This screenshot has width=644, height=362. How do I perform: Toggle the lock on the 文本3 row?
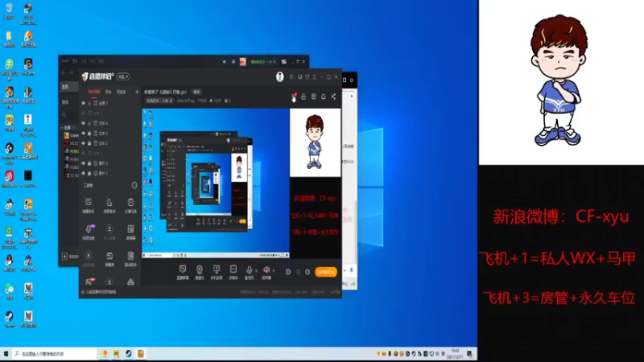pos(89,133)
